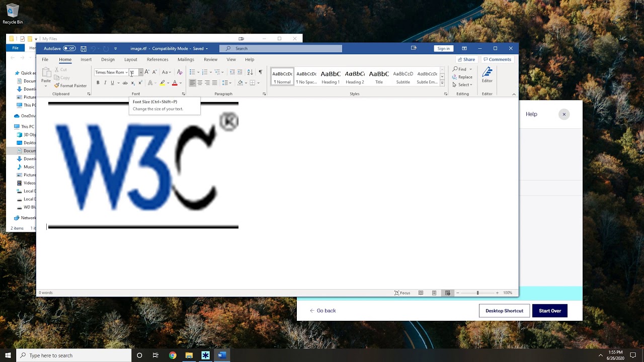Click the zoom slider handle
644x362 pixels.
pos(477,293)
